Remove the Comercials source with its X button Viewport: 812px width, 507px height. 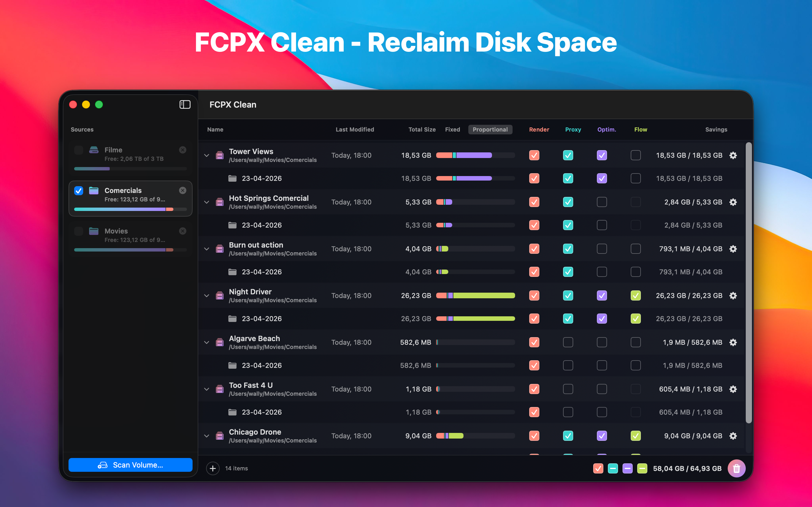[x=182, y=190]
